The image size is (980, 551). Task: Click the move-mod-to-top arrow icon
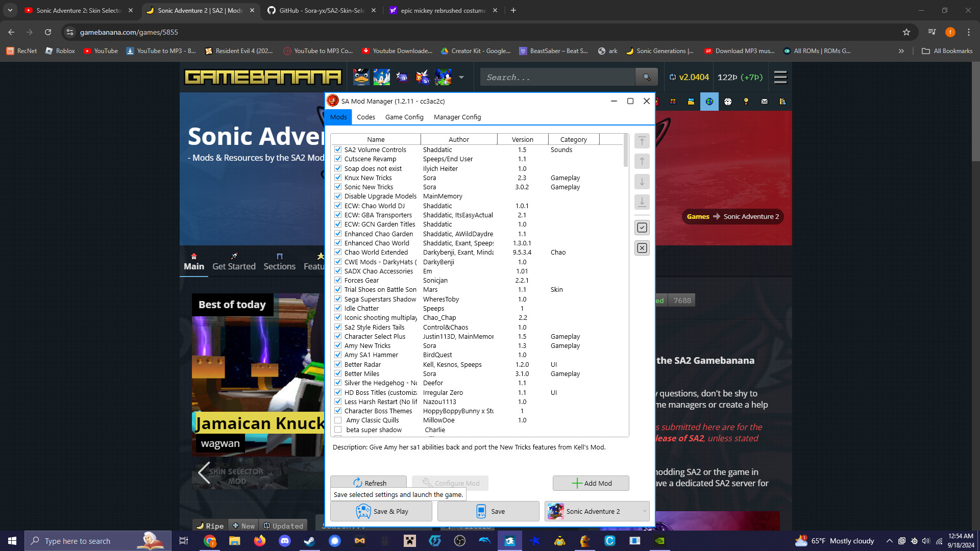(642, 141)
